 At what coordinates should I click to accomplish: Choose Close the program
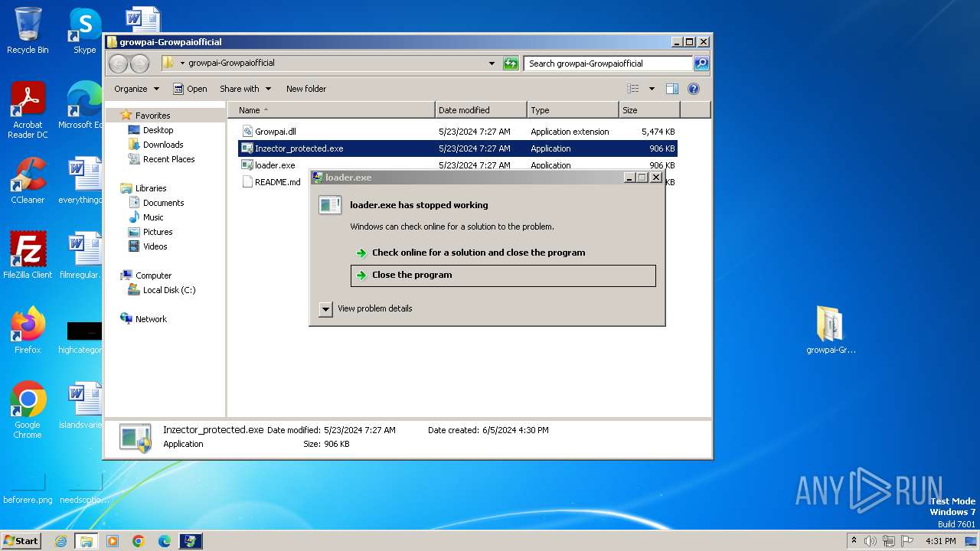(503, 275)
